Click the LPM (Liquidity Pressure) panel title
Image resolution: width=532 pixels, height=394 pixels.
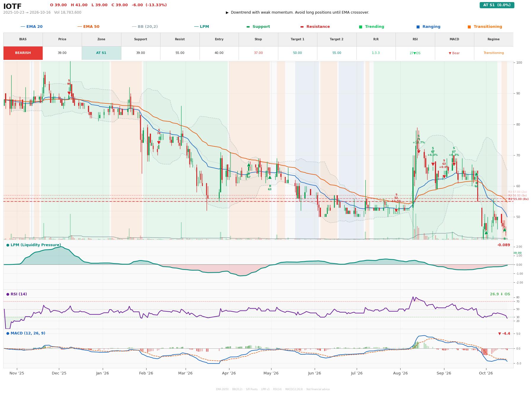pyautogui.click(x=34, y=245)
